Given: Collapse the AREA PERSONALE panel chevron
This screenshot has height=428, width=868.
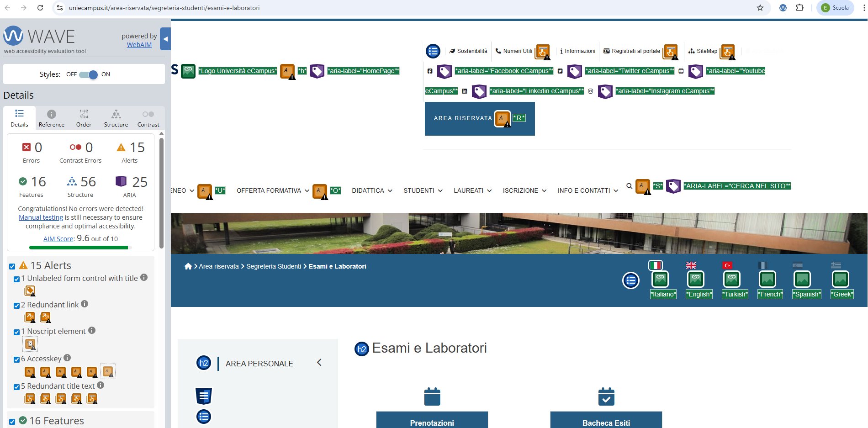Looking at the screenshot, I should click(319, 363).
